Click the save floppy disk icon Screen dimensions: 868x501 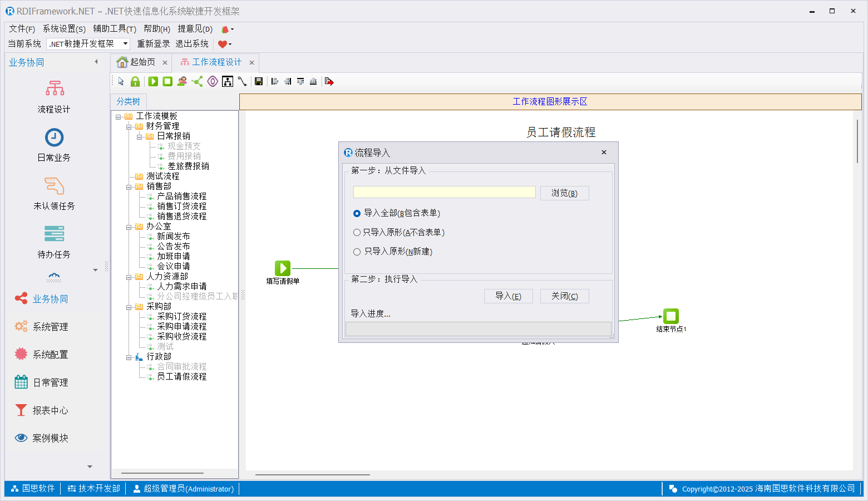(x=259, y=82)
